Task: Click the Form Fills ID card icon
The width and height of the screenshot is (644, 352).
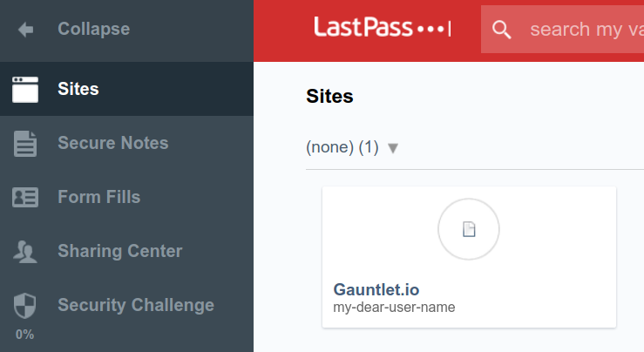Action: 25,197
